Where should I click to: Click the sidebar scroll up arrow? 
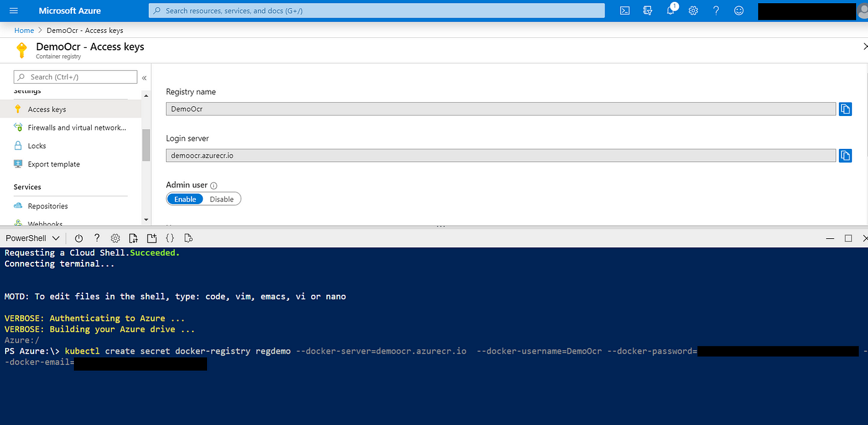click(x=146, y=96)
